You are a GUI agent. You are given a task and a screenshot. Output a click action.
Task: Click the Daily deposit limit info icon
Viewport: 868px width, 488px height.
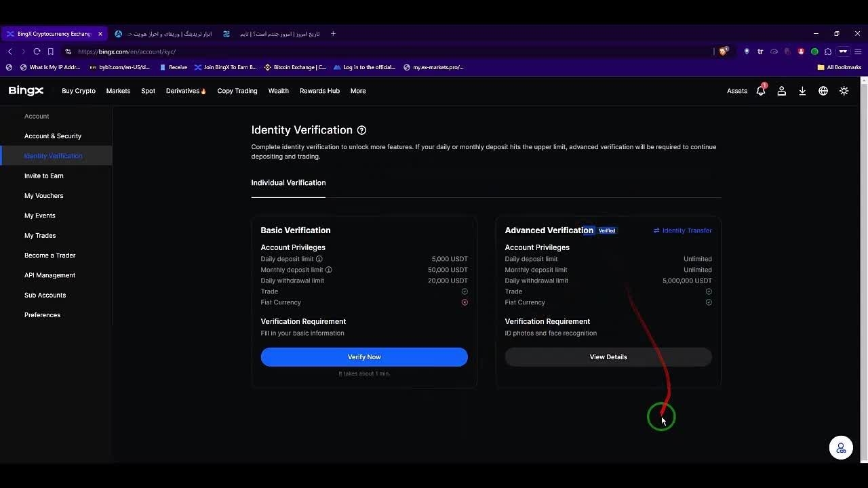(319, 259)
